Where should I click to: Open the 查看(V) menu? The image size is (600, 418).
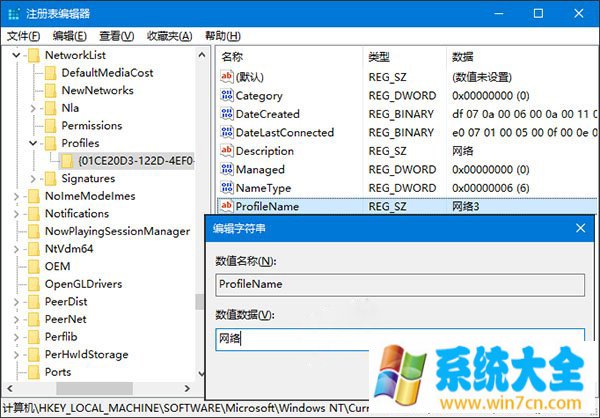click(117, 36)
